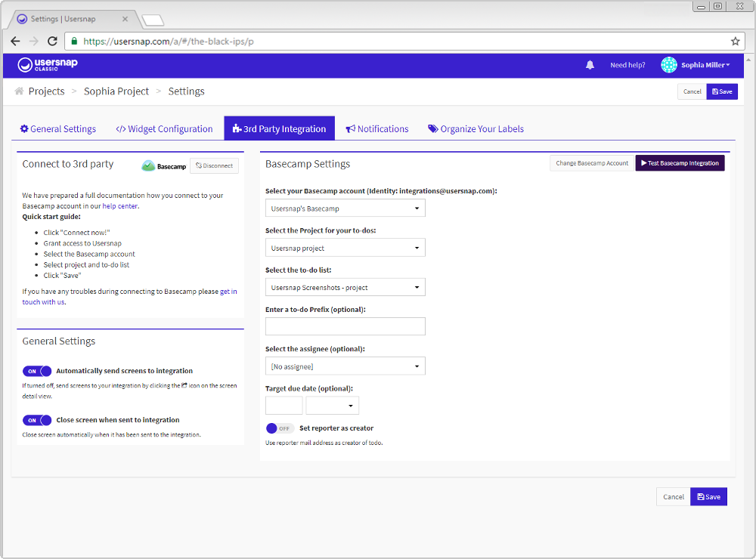
Task: Open the Organize Your Labels tab
Action: [476, 128]
